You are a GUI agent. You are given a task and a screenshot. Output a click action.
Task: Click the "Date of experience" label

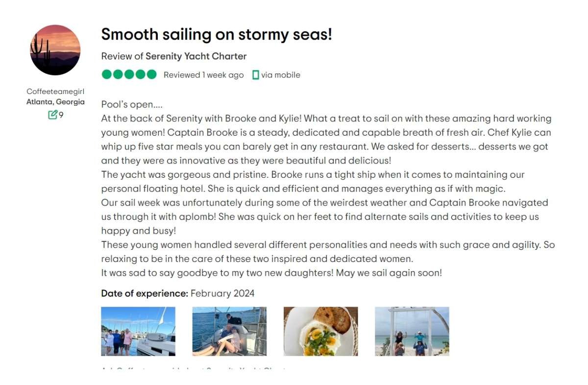coord(145,293)
